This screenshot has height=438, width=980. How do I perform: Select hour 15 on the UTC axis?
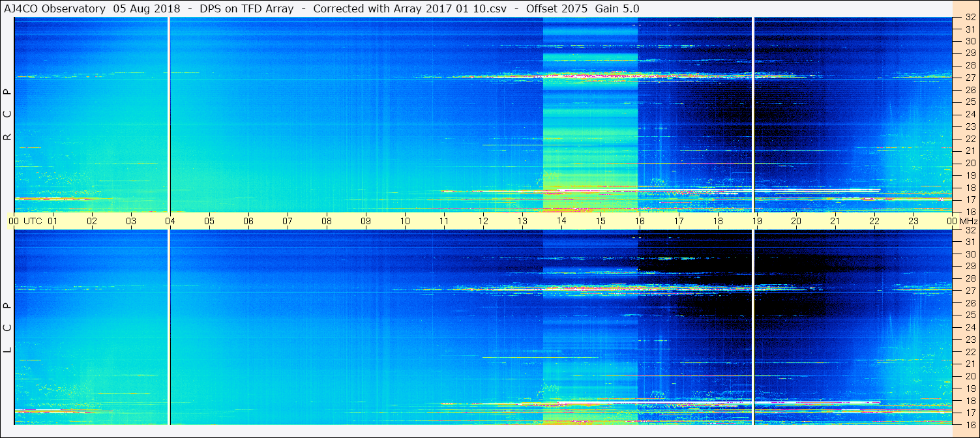click(x=601, y=221)
